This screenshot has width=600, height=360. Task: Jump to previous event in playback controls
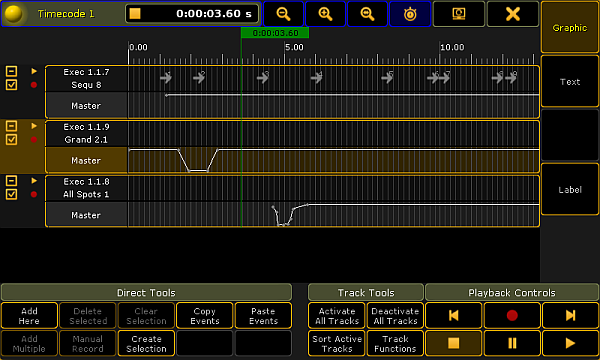click(453, 315)
